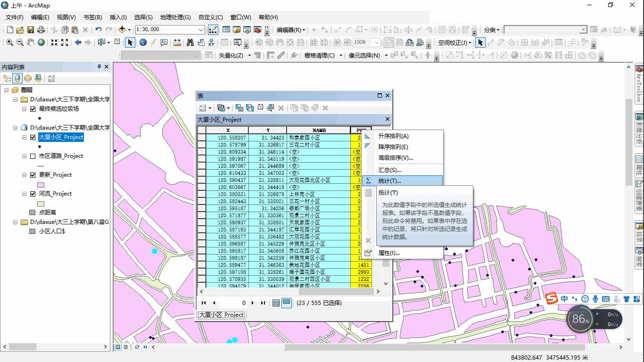Choose 高级排序(V)... menu item
This screenshot has width=644, height=362.
click(403, 157)
